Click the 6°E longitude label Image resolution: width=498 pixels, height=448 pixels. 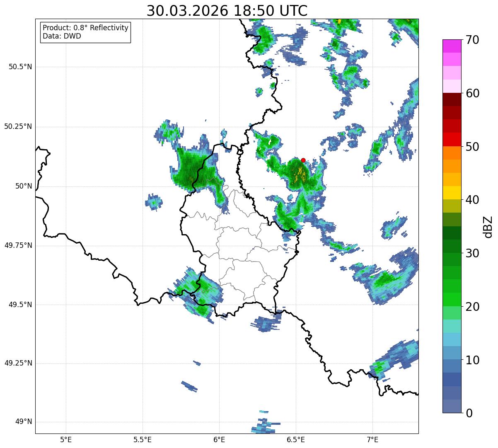point(219,439)
